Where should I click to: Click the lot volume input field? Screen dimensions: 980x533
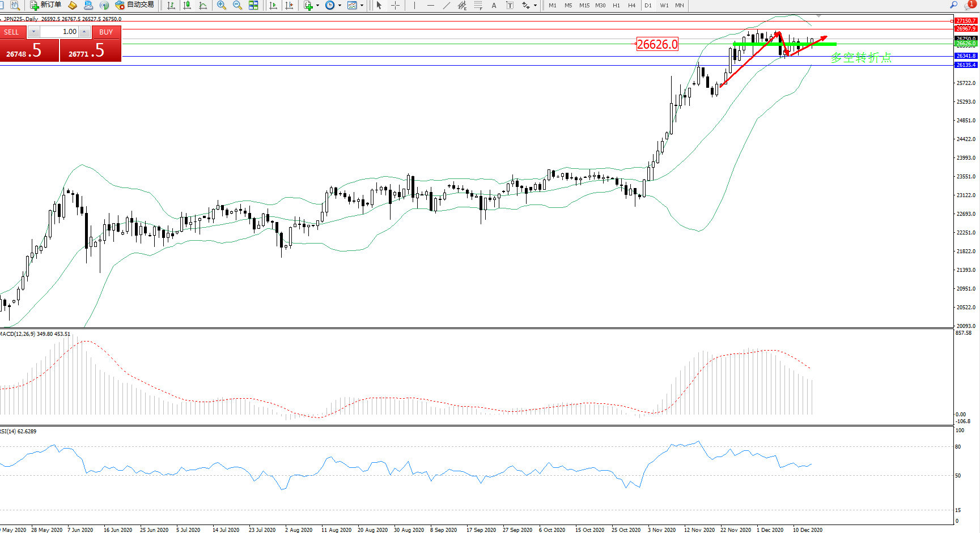(x=59, y=32)
